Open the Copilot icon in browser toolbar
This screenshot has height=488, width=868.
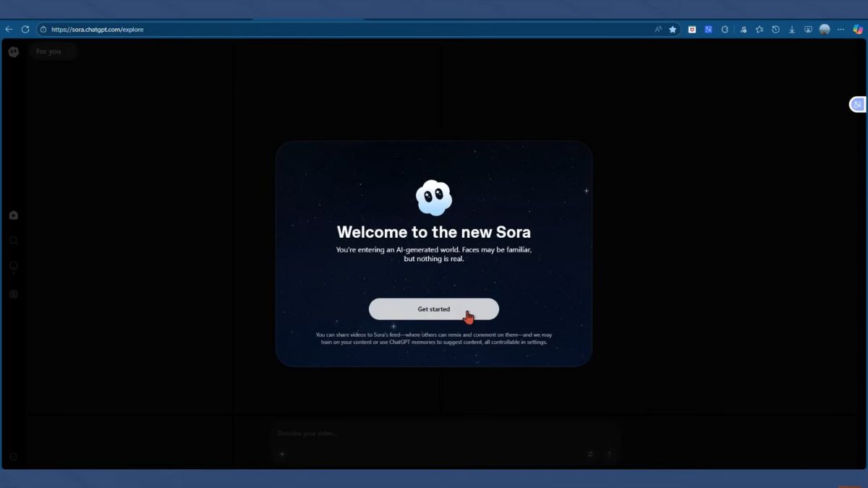tap(858, 30)
